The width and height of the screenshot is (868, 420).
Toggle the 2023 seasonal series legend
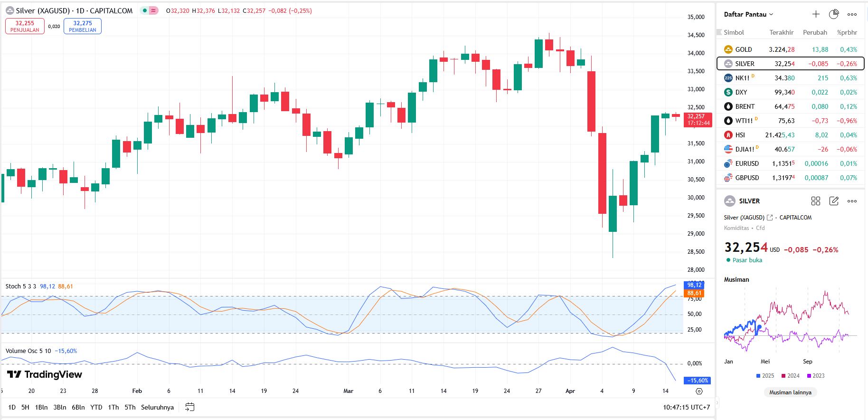[815, 376]
